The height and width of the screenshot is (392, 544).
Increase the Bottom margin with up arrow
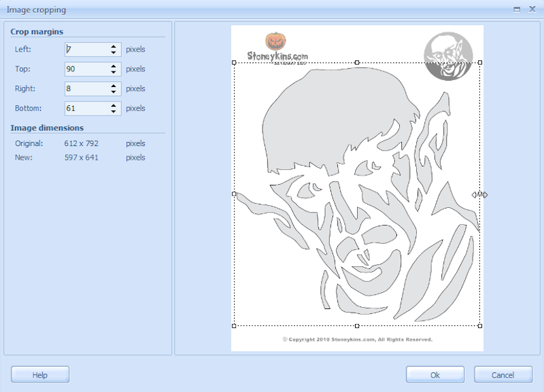tap(114, 105)
